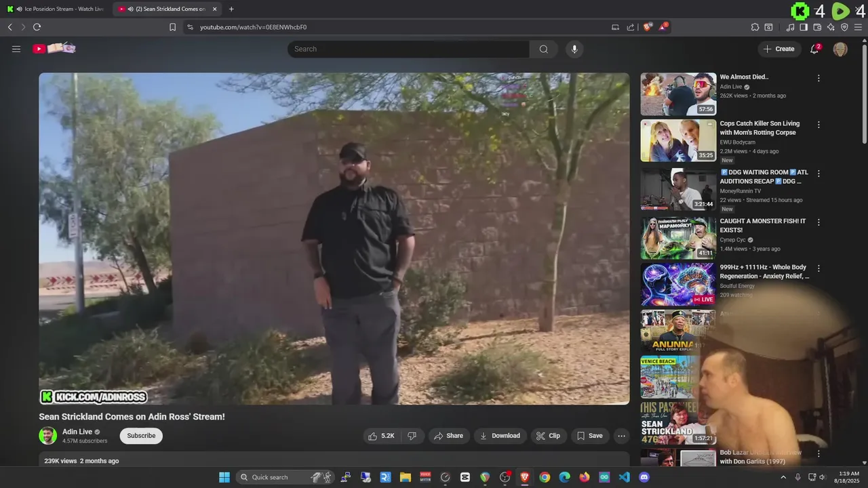
Task: Open Adin Live channel avatar
Action: (47, 436)
